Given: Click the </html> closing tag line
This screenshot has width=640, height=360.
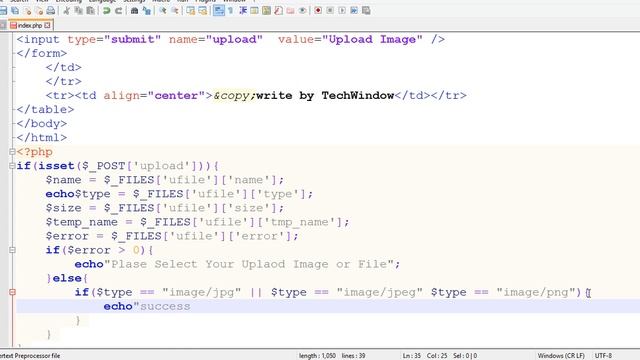Looking at the screenshot, I should click(x=42, y=138).
